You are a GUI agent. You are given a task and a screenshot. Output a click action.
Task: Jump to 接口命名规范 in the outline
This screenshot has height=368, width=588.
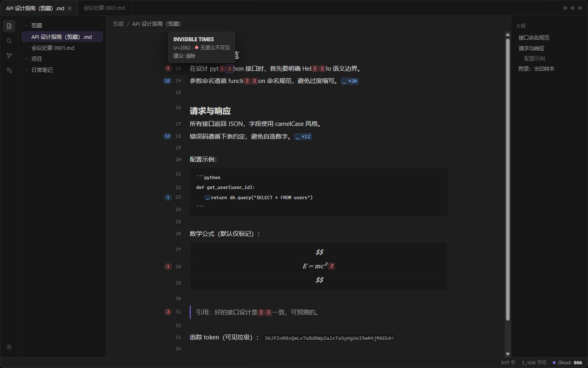click(x=534, y=38)
